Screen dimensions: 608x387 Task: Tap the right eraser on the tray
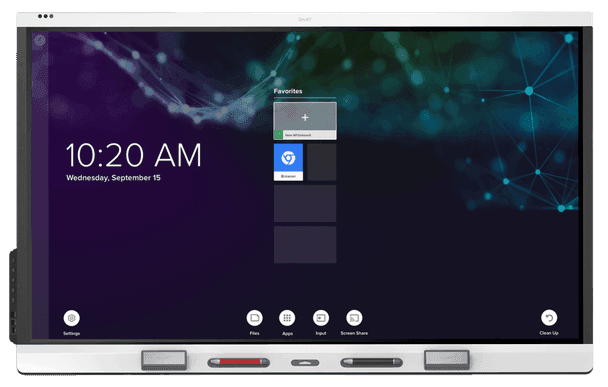(447, 360)
